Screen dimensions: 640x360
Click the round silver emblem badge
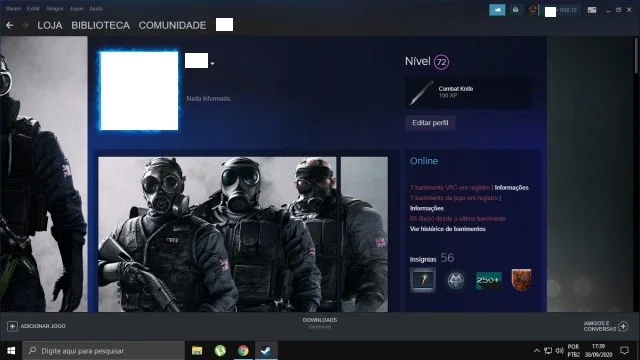[x=456, y=280]
